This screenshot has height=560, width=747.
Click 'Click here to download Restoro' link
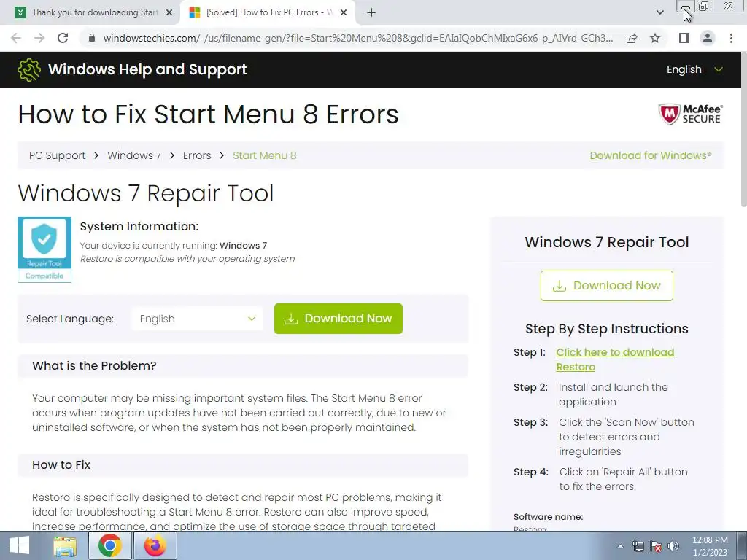pos(615,359)
